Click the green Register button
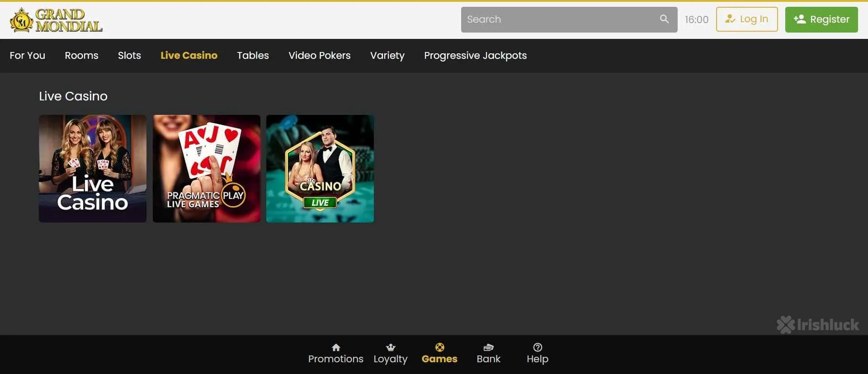 [x=821, y=19]
